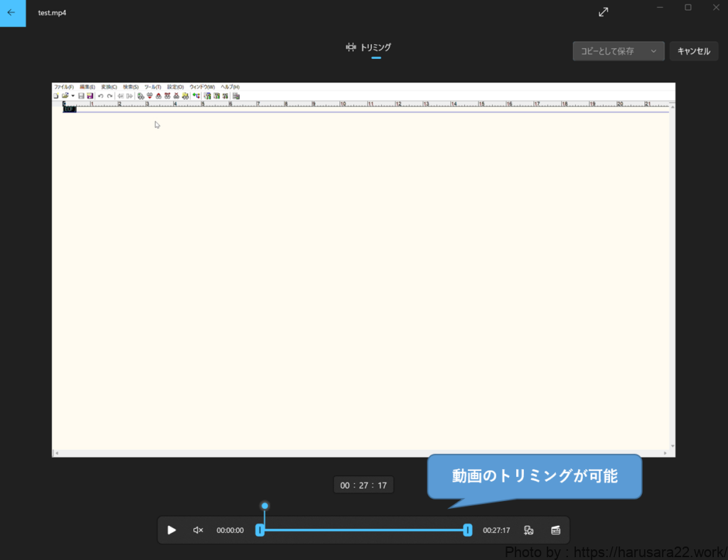Click the 00:27:17 end time label
This screenshot has height=560, width=728.
tap(496, 530)
